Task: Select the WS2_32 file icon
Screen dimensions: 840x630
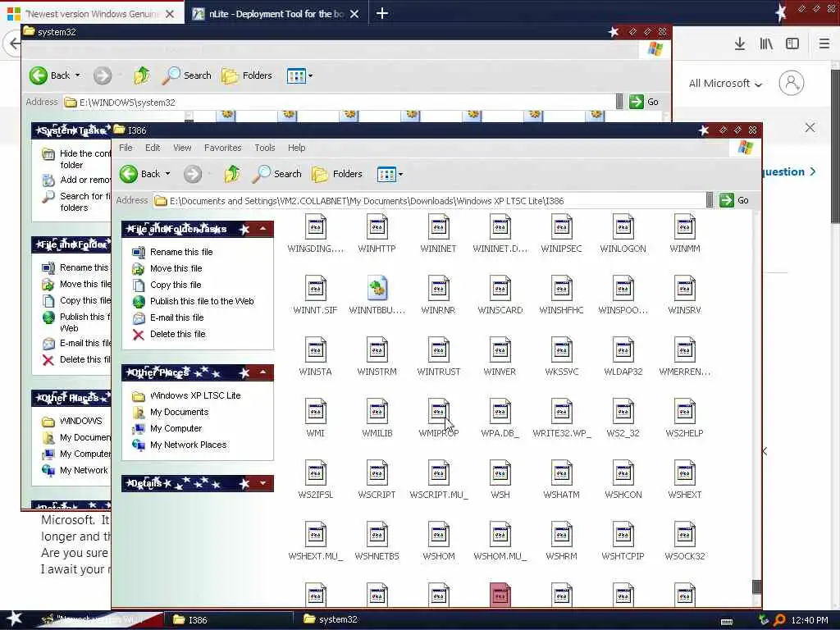Action: coord(623,412)
